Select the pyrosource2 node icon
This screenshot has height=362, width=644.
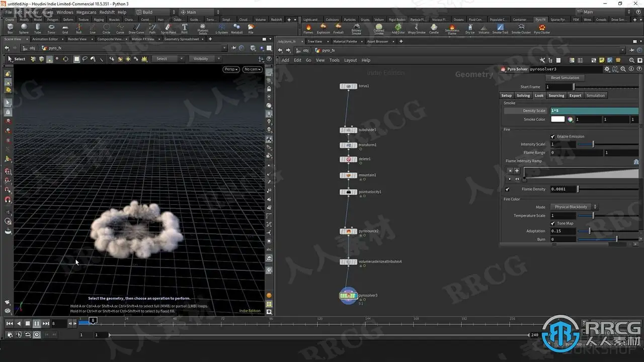[x=348, y=231]
